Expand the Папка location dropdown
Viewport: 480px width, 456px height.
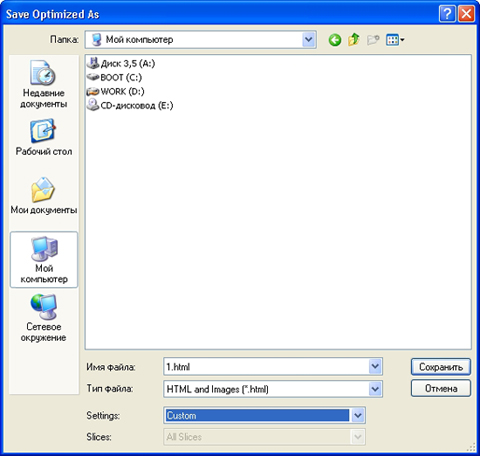(x=309, y=40)
